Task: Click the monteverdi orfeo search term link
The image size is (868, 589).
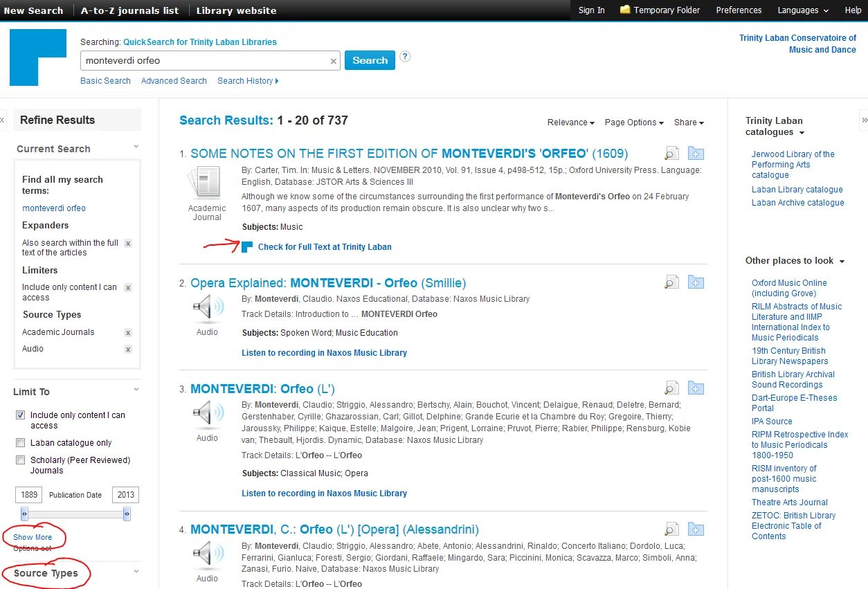Action: tap(54, 208)
